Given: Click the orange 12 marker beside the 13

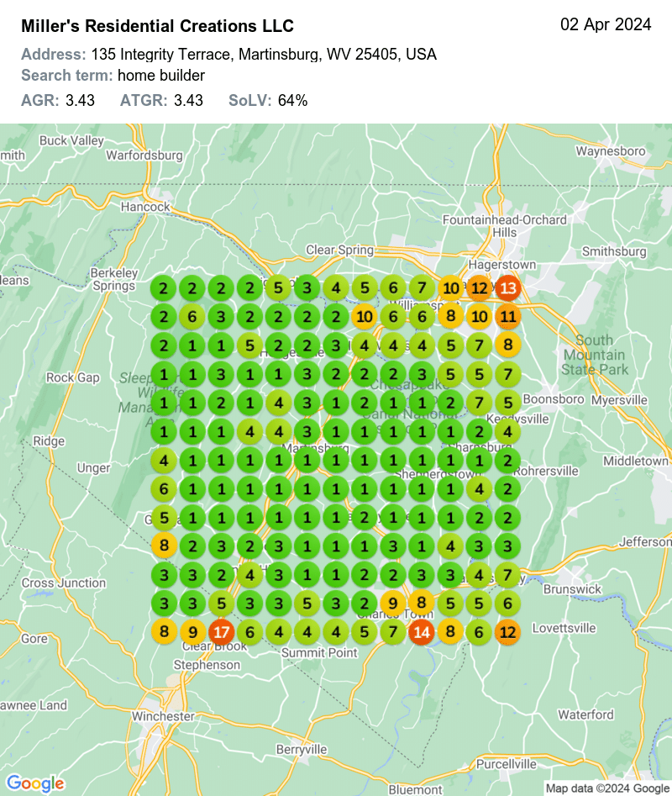Looking at the screenshot, I should tap(479, 288).
